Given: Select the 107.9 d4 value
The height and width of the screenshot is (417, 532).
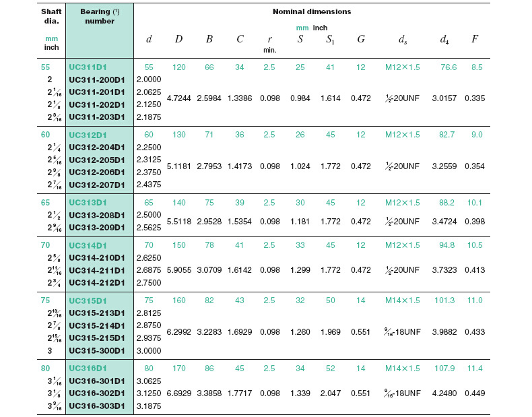Looking at the screenshot, I should (444, 368).
